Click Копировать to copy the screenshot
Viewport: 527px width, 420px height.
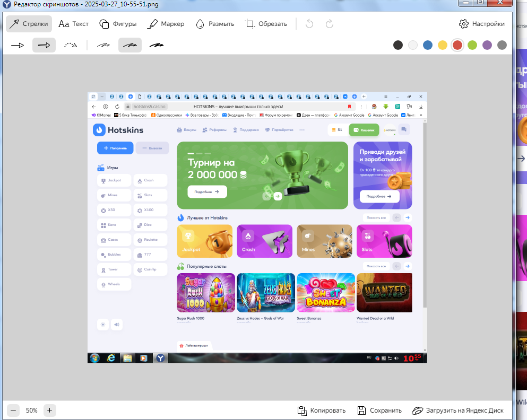321,410
